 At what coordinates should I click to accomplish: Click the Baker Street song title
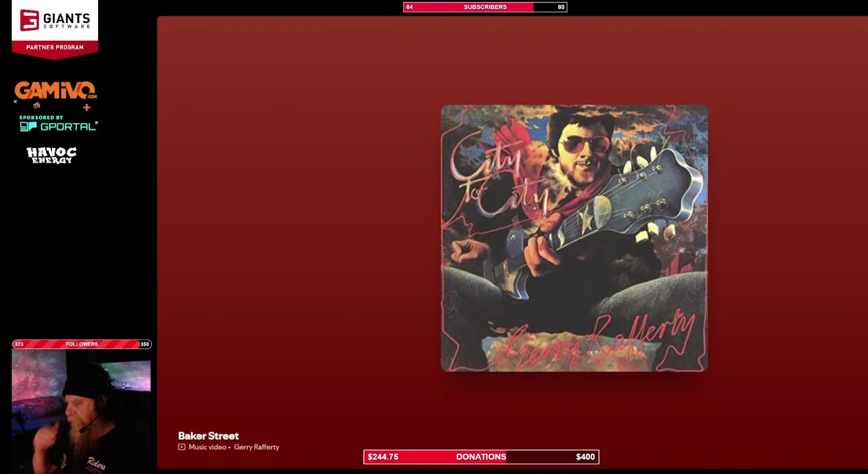[208, 436]
